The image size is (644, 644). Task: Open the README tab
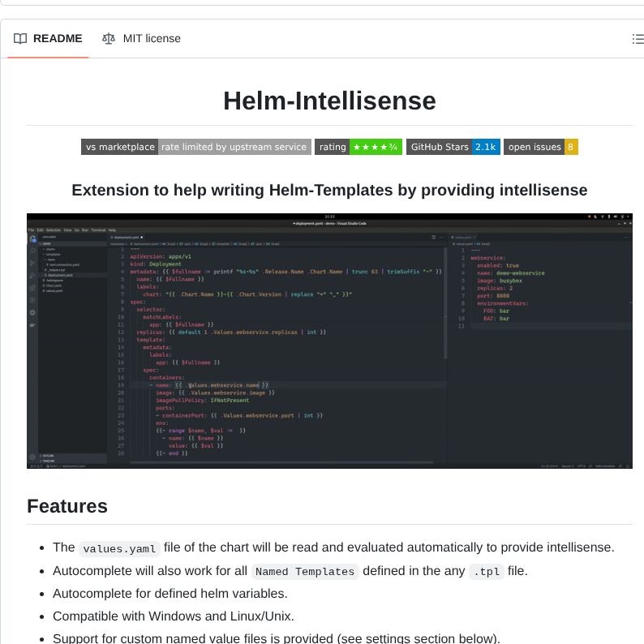click(48, 39)
